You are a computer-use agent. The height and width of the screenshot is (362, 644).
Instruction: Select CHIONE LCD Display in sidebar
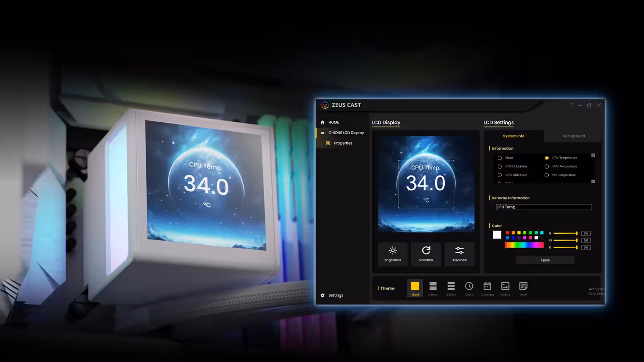[x=343, y=133]
